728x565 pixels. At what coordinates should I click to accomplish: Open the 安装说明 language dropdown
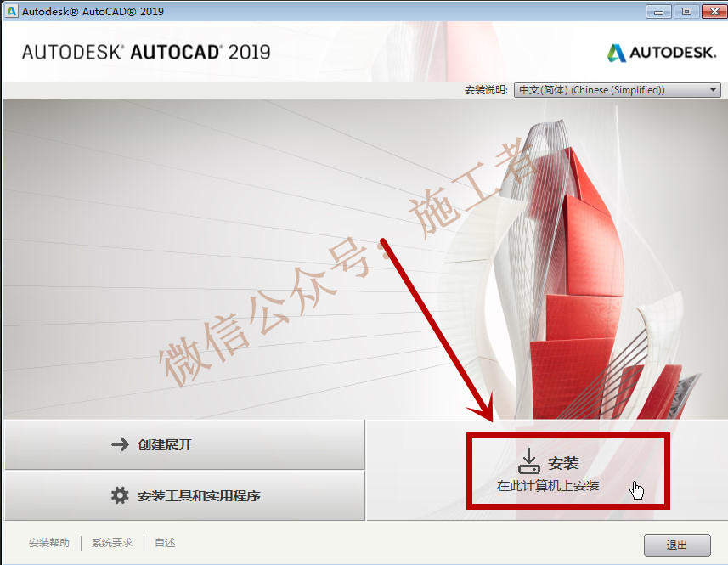pyautogui.click(x=617, y=90)
